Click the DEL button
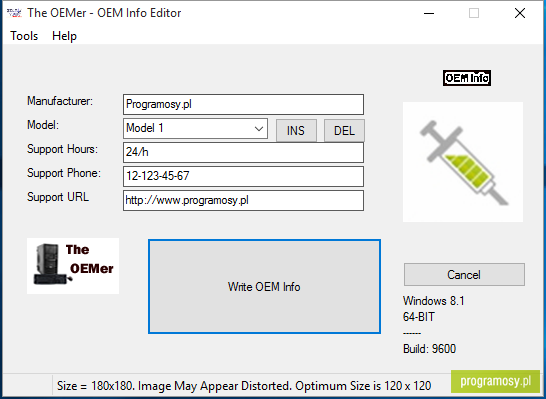Viewport: 546px width, 399px height. point(344,131)
